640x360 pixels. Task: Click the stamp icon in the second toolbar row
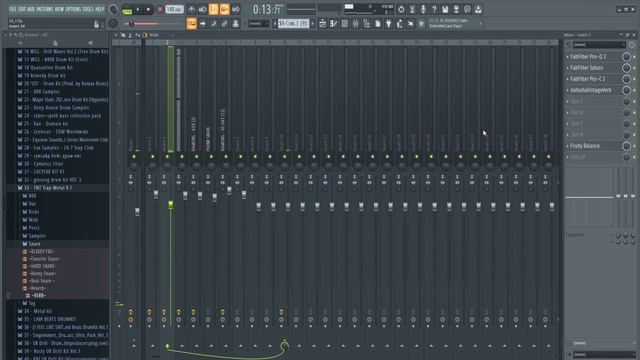[236, 24]
